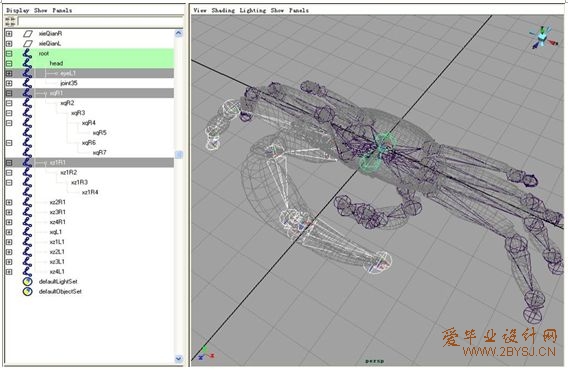The image size is (568, 370).
Task: Click the joint icon beside xz4L1
Action: (x=27, y=271)
